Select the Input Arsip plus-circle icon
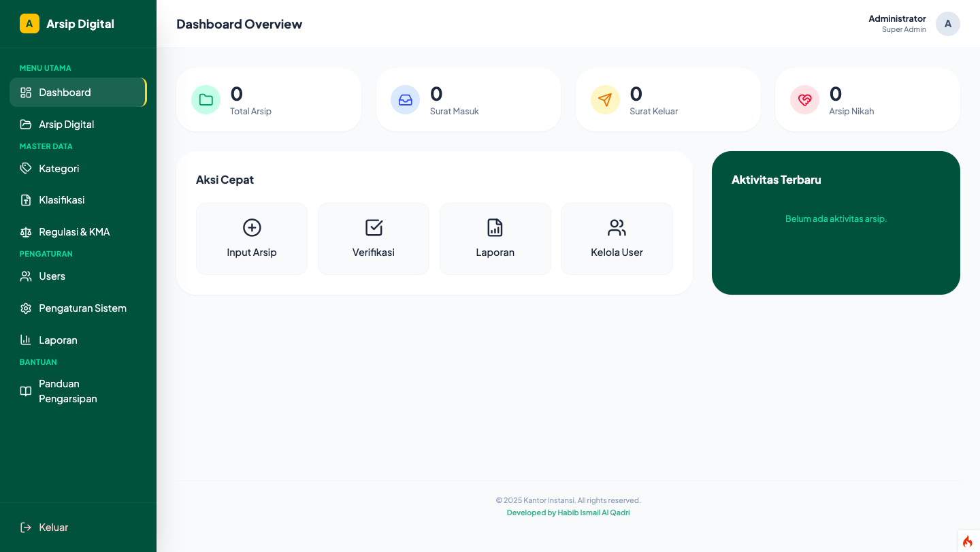Screen dimensions: 980x552 click(x=251, y=227)
